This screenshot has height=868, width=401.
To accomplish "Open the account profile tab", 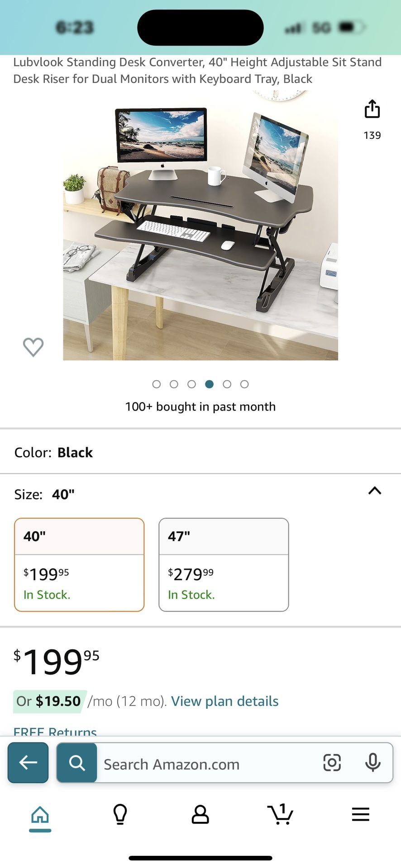I will coord(200,815).
